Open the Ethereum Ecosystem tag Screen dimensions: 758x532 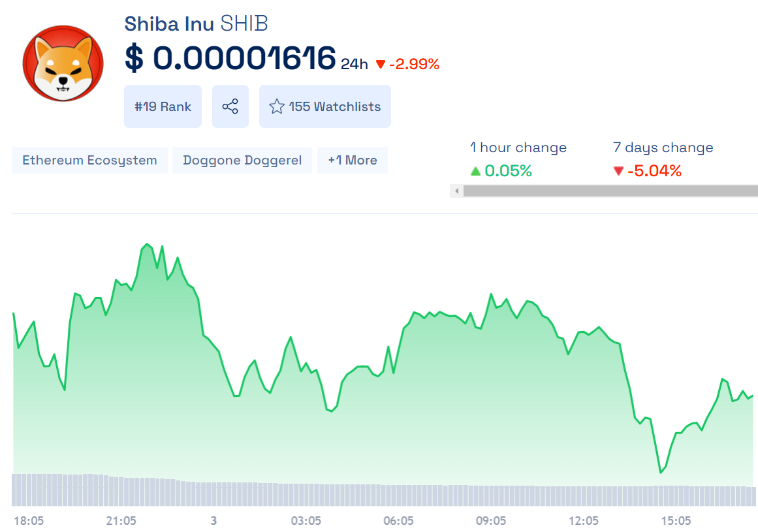89,160
